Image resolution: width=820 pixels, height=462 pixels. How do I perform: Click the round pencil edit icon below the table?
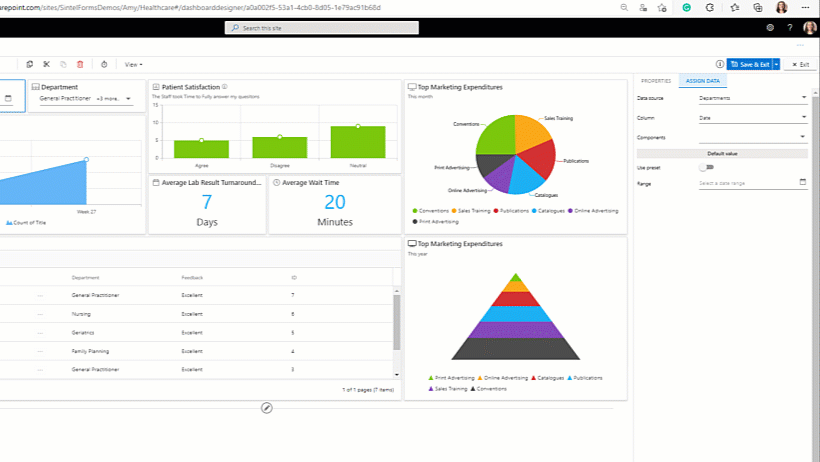pos(267,408)
